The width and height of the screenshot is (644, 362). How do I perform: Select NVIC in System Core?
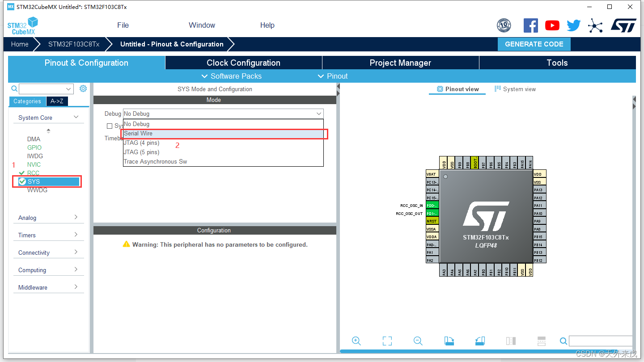click(x=34, y=164)
